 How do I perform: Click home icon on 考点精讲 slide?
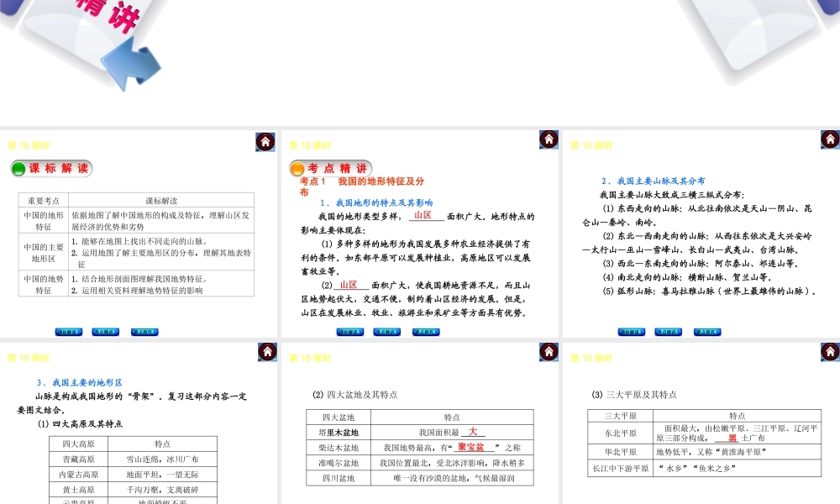[x=549, y=139]
